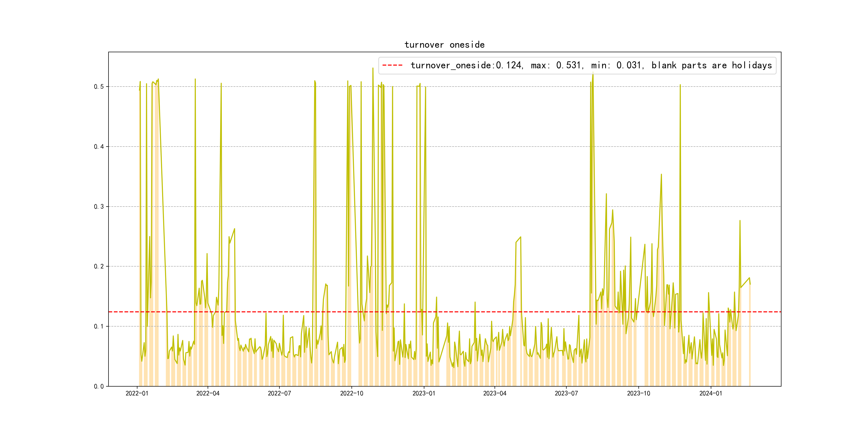This screenshot has width=868, height=434.
Task: Click the 2024-01 x-axis label
Action: tap(711, 394)
